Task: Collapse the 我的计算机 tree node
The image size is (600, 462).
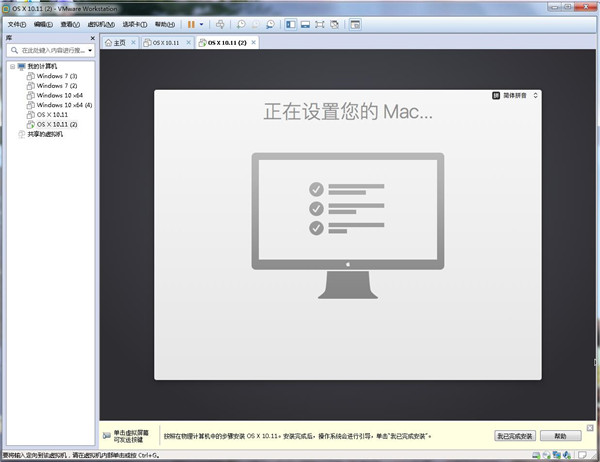Action: pos(12,67)
